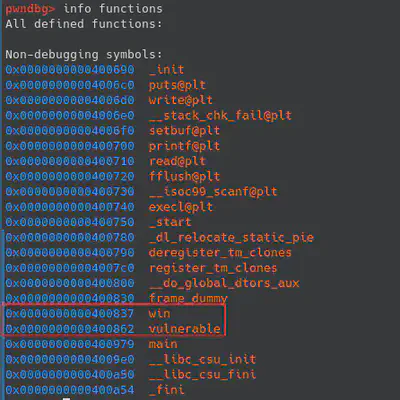Viewport: 400px width, 400px height.
Task: Click the address 0x0000000000400690 of _init
Action: pos(70,70)
